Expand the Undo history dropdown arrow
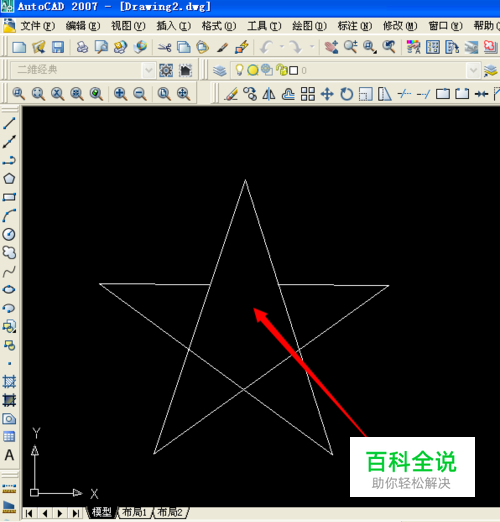This screenshot has width=500, height=522. pos(282,47)
